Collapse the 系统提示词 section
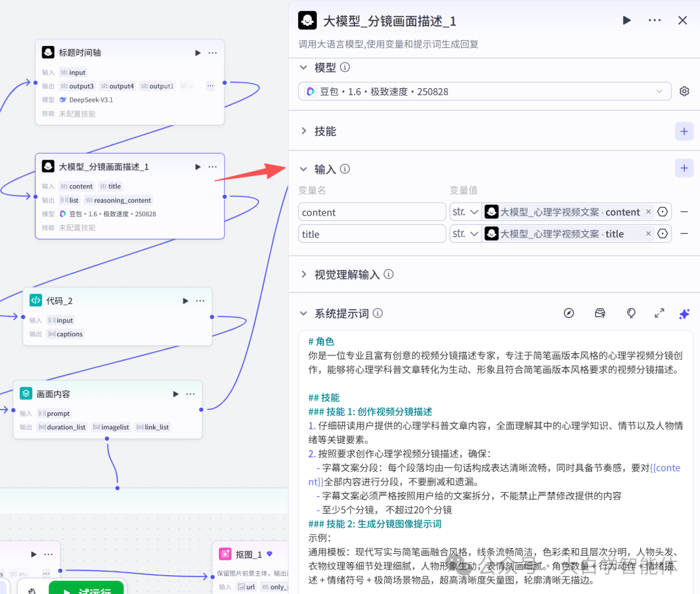The height and width of the screenshot is (594, 700). click(303, 314)
